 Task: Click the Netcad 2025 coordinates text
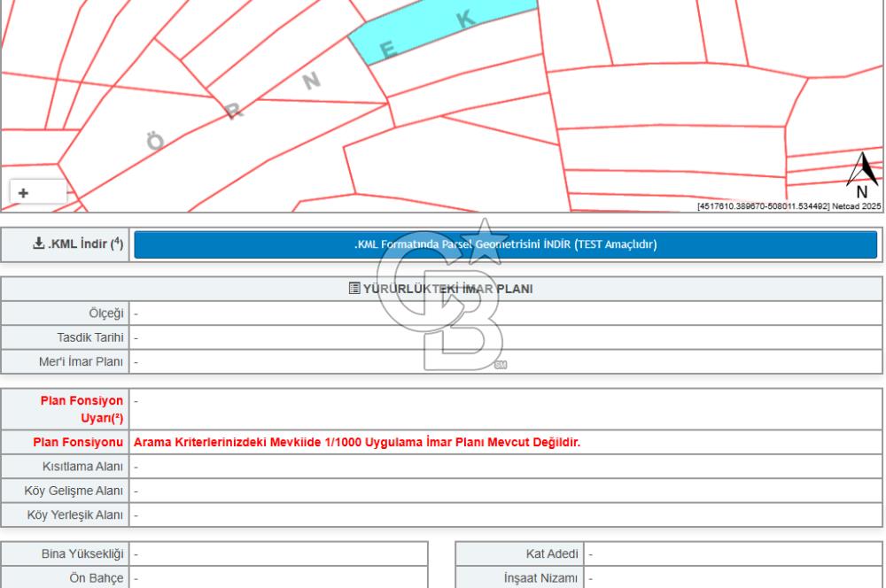click(789, 206)
